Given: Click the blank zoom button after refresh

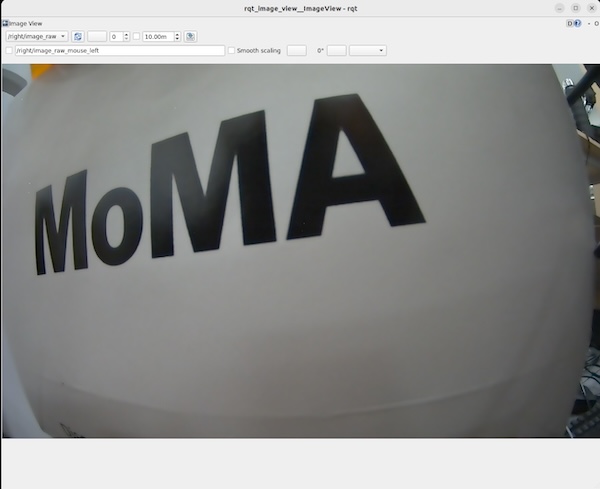Looking at the screenshot, I should pos(97,36).
